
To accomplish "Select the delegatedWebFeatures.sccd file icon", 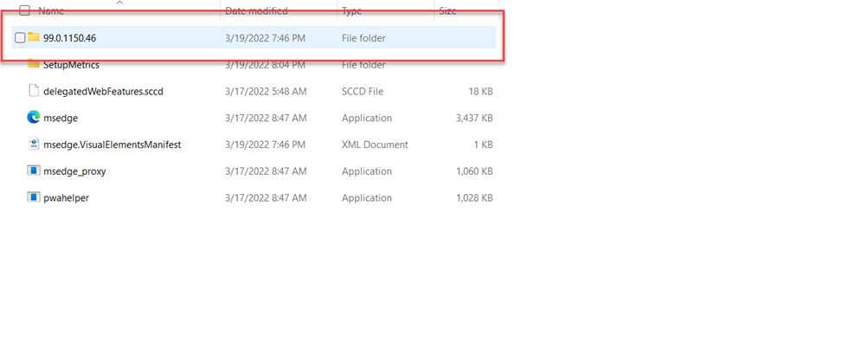I will [34, 91].
